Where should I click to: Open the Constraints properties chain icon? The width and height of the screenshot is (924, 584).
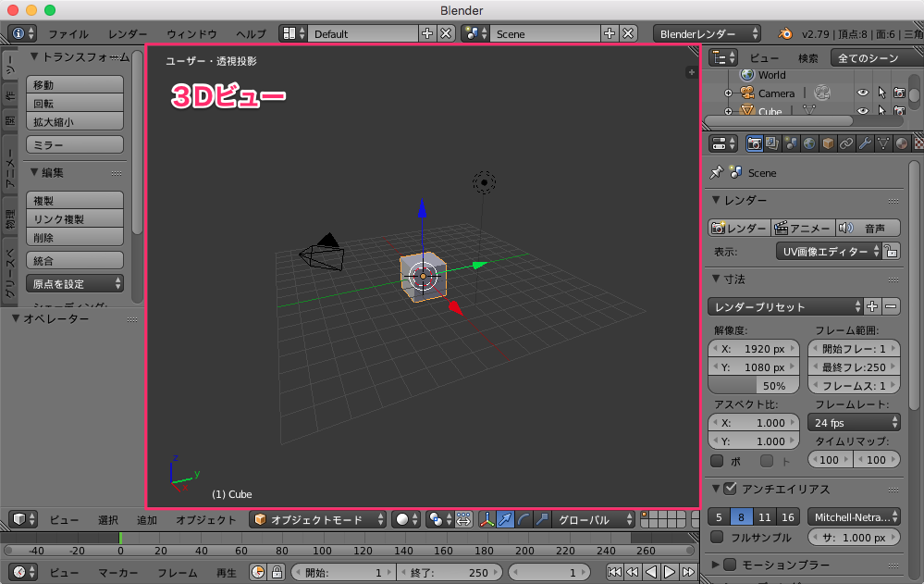[x=846, y=143]
